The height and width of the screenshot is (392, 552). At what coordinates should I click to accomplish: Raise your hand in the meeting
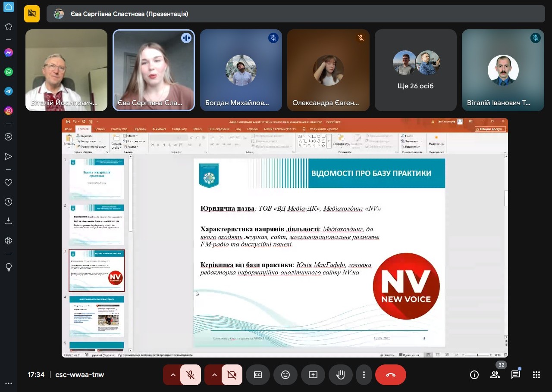point(341,375)
